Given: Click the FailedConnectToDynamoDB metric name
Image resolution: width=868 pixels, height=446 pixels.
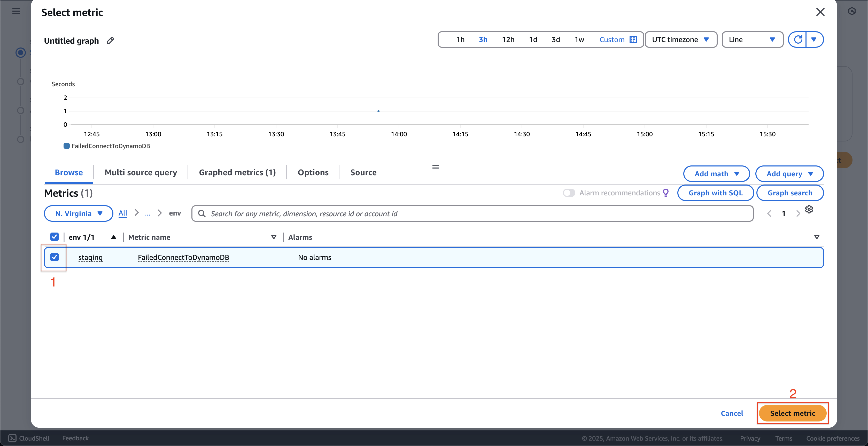Looking at the screenshot, I should tap(183, 258).
